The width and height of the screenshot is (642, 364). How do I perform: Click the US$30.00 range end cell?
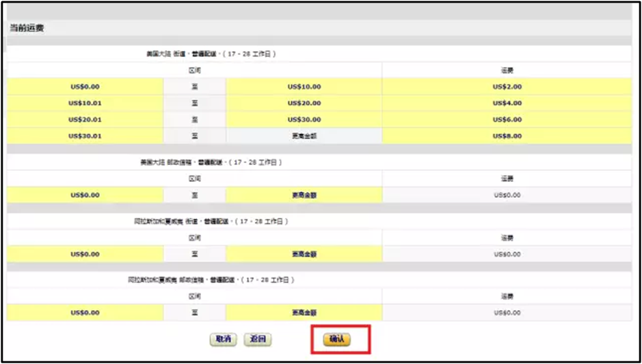click(304, 120)
